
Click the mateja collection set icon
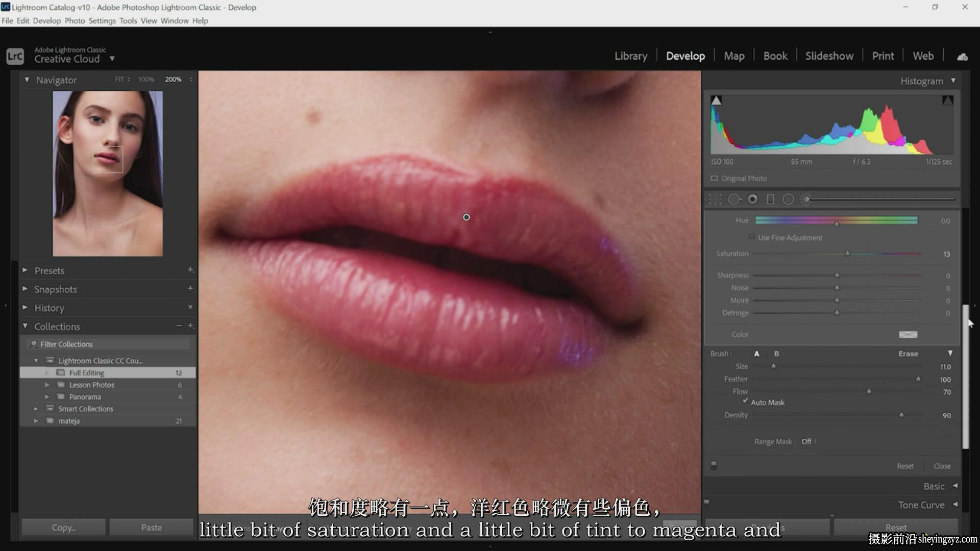point(50,421)
